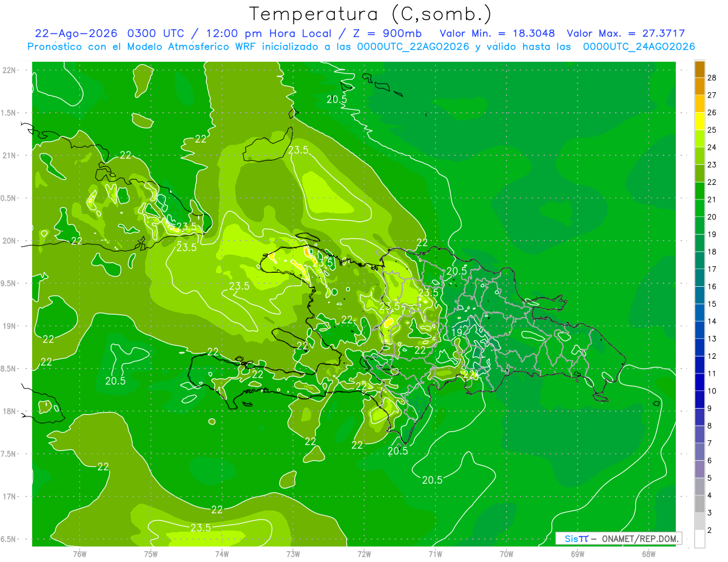Screen dimensions: 728x562
Task: Click the white swatch below colorbar label 2
Action: coord(699,539)
